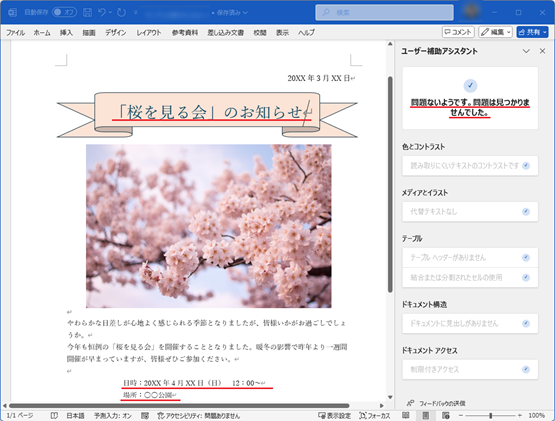Open the レイアウト ribbon tab
The width and height of the screenshot is (555, 421).
[x=149, y=33]
